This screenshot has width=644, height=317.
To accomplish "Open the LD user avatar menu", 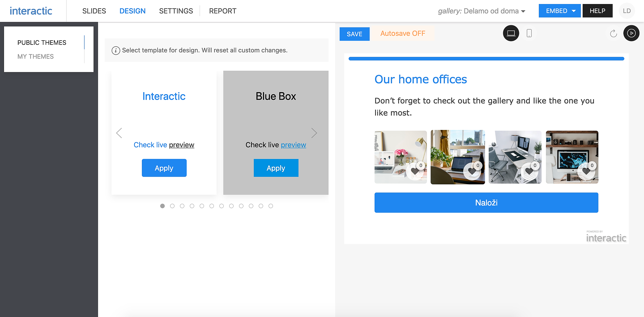I will pos(627,11).
